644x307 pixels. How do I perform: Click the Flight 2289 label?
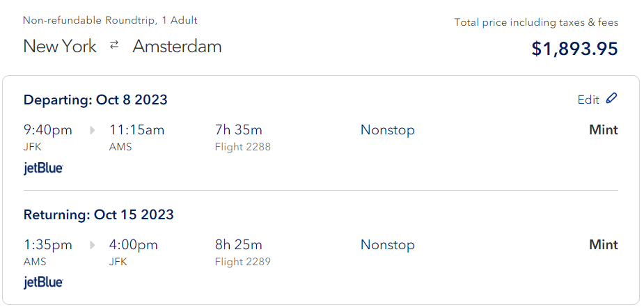pyautogui.click(x=243, y=262)
